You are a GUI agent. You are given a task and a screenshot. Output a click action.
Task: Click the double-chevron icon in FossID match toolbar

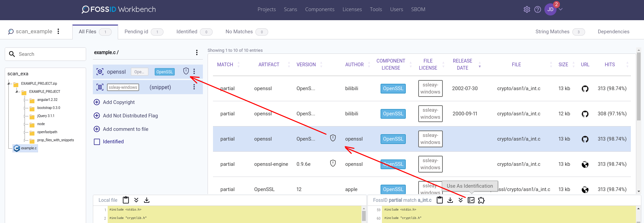click(461, 200)
